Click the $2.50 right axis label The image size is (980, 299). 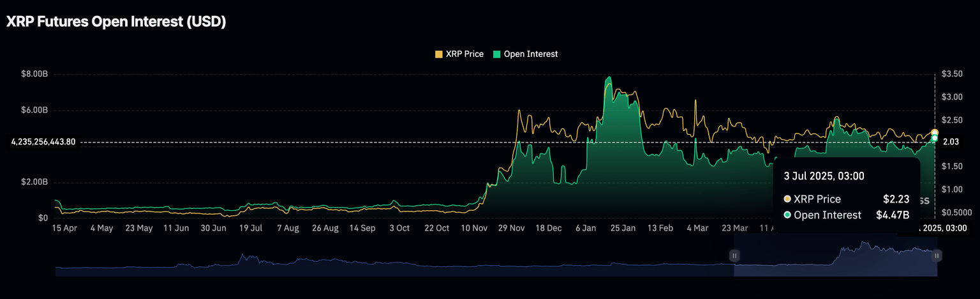coord(951,120)
